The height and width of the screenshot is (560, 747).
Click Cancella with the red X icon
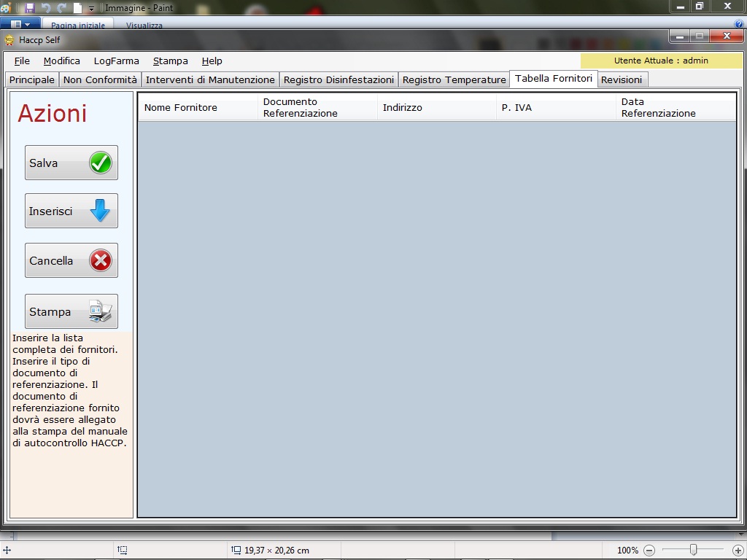coord(71,260)
